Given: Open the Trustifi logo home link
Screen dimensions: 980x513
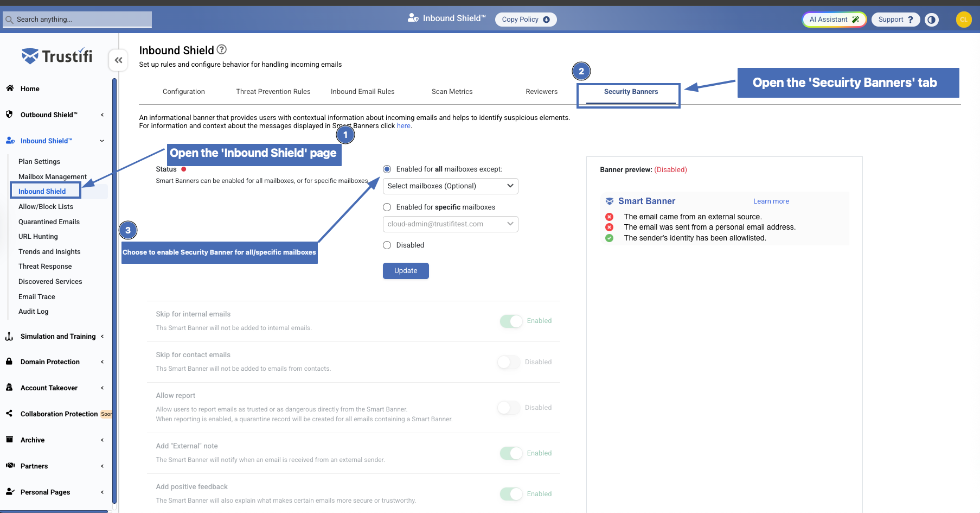Looking at the screenshot, I should coord(57,56).
